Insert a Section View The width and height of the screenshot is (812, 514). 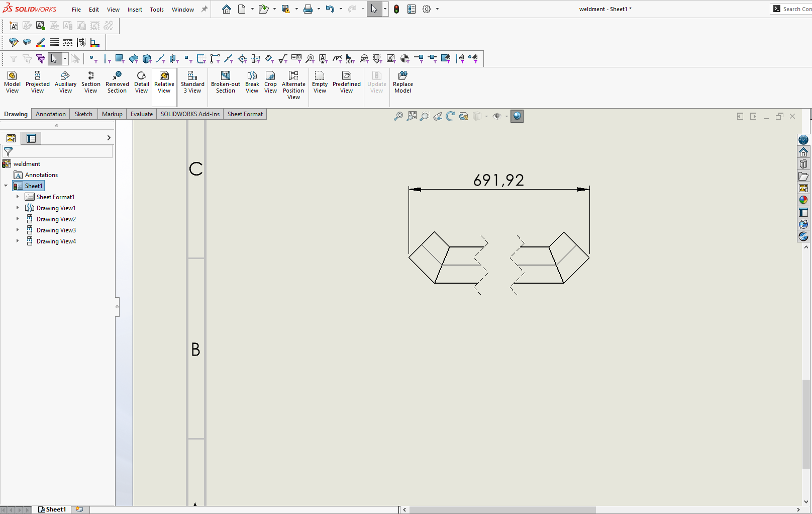[90, 82]
